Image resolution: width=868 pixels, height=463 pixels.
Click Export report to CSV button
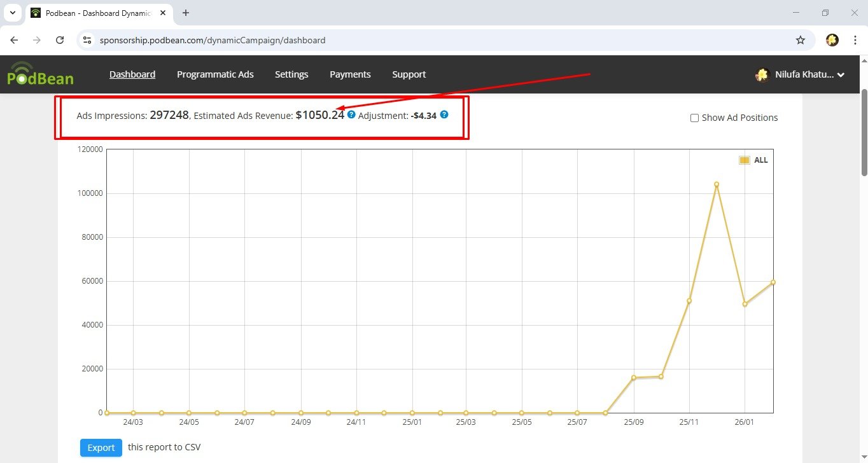click(x=101, y=448)
